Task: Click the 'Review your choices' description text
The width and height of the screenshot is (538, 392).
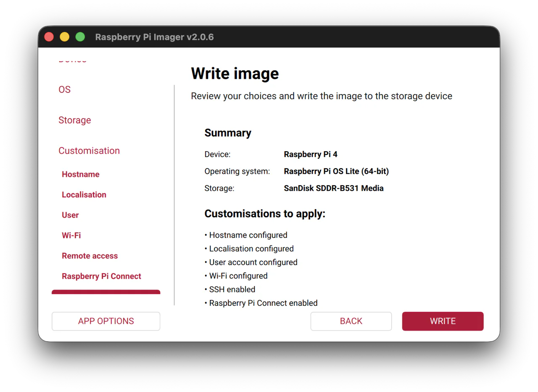Action: (x=322, y=96)
